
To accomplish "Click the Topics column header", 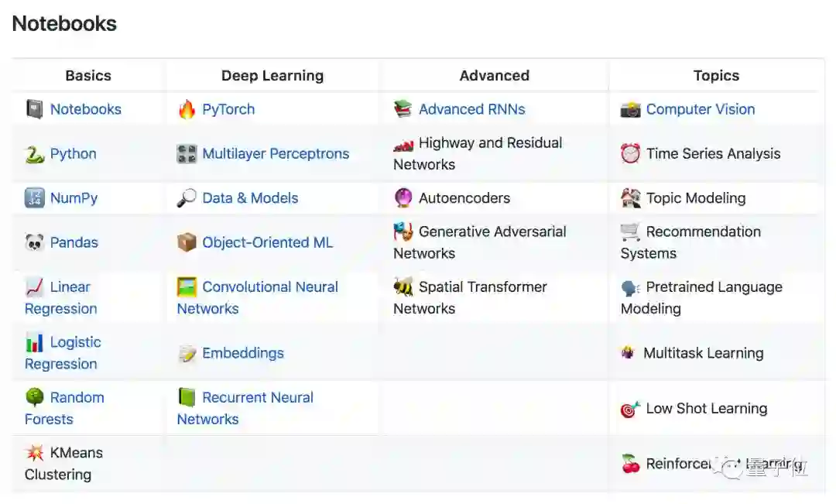I will click(716, 76).
